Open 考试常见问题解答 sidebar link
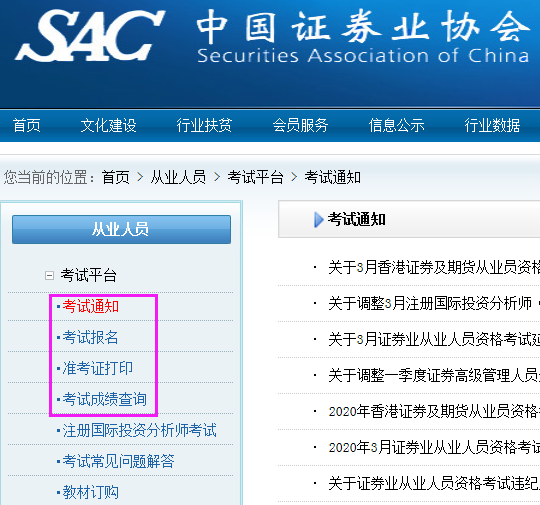Screen dimensions: 540x505 coord(118,461)
